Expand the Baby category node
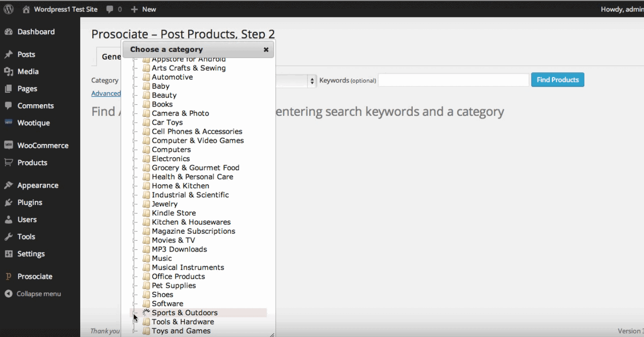This screenshot has width=644, height=337. pos(135,86)
